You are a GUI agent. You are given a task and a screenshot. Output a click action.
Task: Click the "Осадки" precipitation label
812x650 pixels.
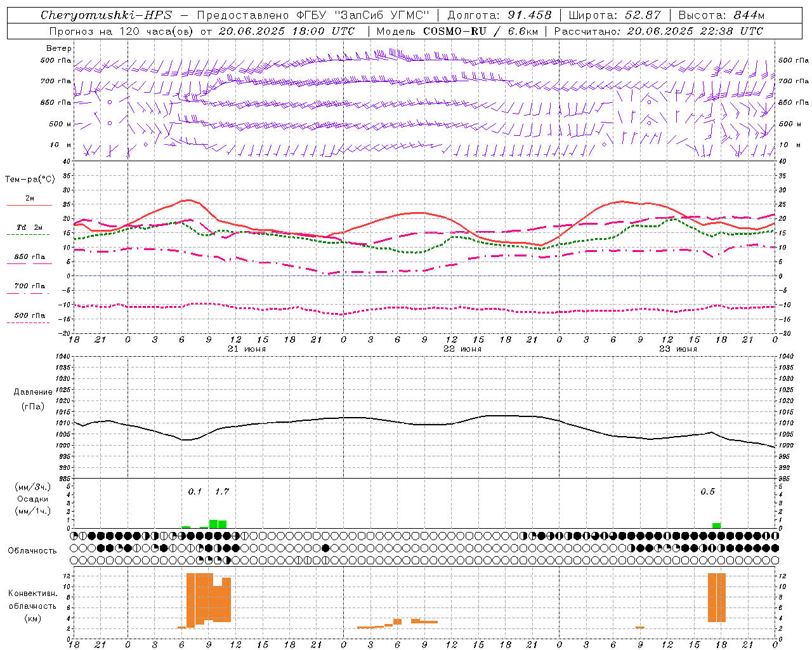[33, 499]
